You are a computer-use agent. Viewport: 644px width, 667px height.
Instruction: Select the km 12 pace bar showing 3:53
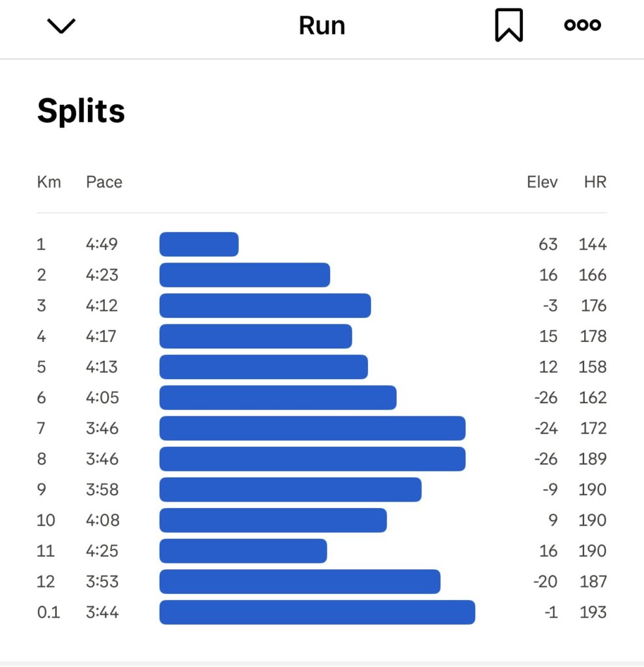(x=300, y=582)
